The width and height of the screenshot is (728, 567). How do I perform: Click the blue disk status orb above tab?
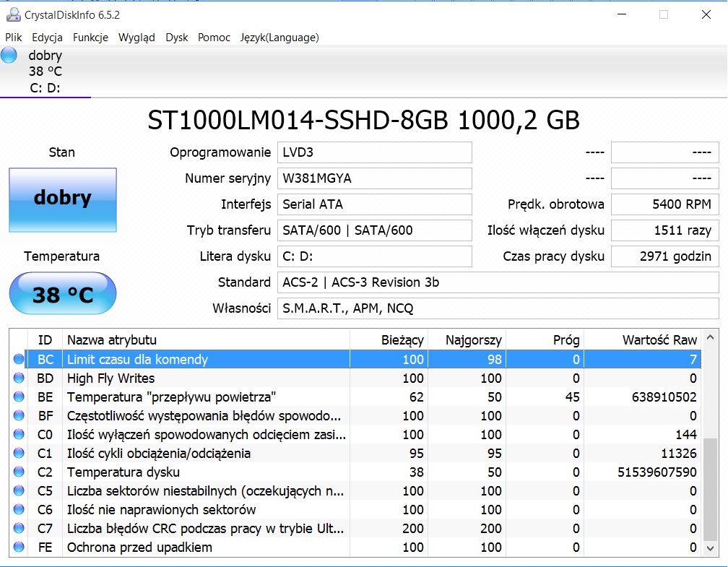point(9,55)
